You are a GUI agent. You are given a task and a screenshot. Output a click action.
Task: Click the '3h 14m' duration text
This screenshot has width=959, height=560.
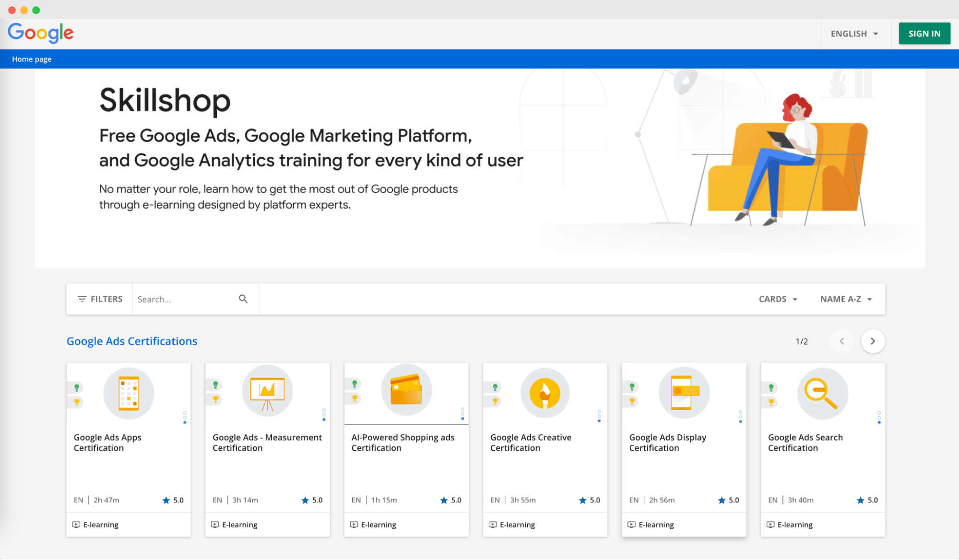pyautogui.click(x=245, y=500)
